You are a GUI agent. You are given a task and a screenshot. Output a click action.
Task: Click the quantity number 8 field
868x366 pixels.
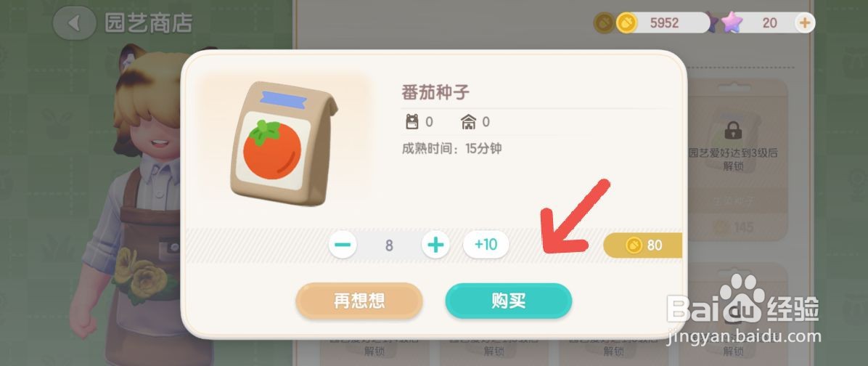tap(389, 245)
